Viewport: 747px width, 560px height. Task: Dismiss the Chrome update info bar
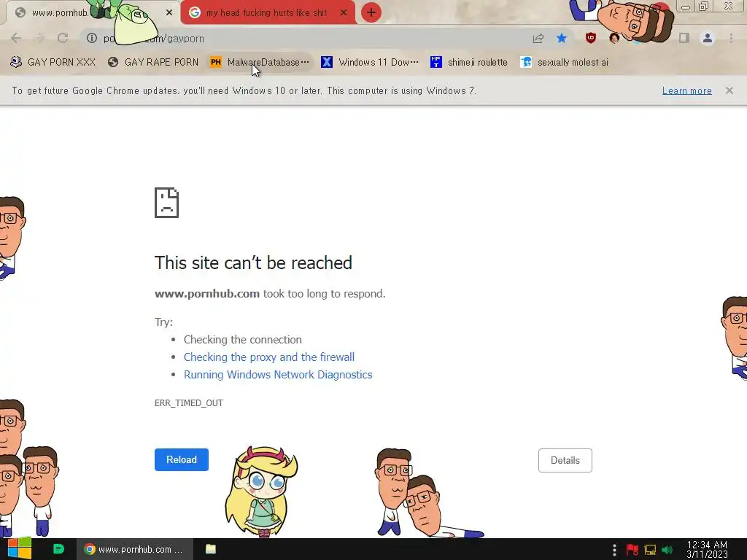point(729,90)
